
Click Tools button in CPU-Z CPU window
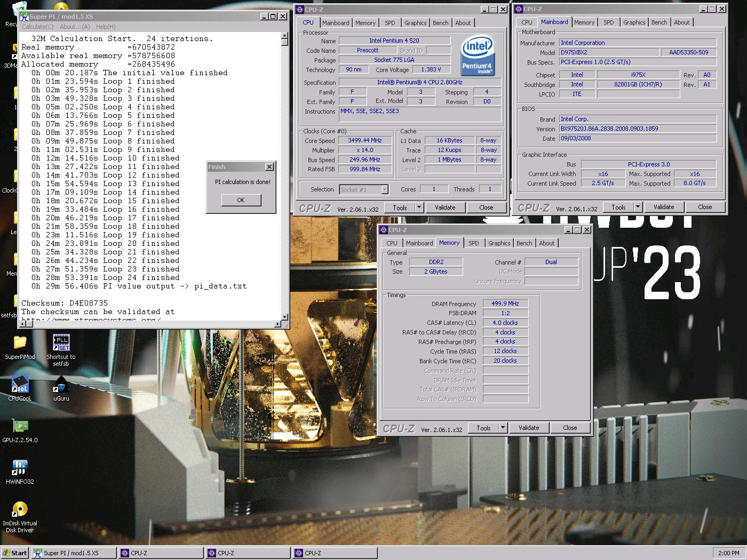400,207
